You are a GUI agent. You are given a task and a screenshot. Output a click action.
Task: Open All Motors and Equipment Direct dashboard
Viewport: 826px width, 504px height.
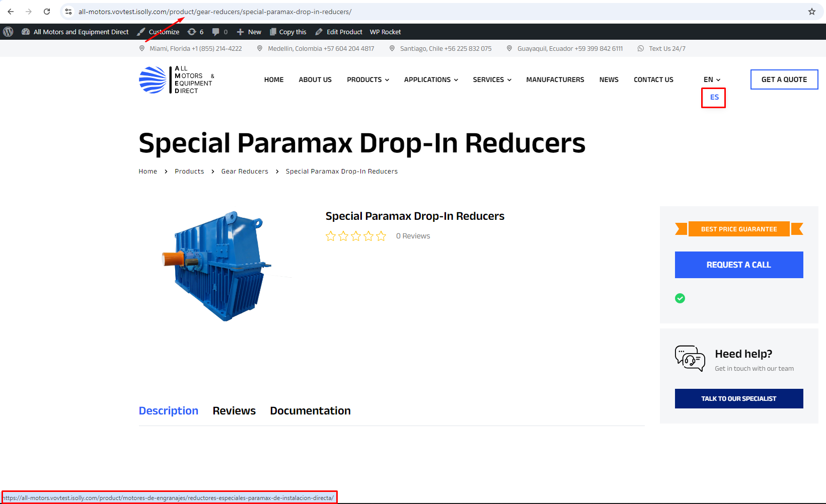pos(75,32)
